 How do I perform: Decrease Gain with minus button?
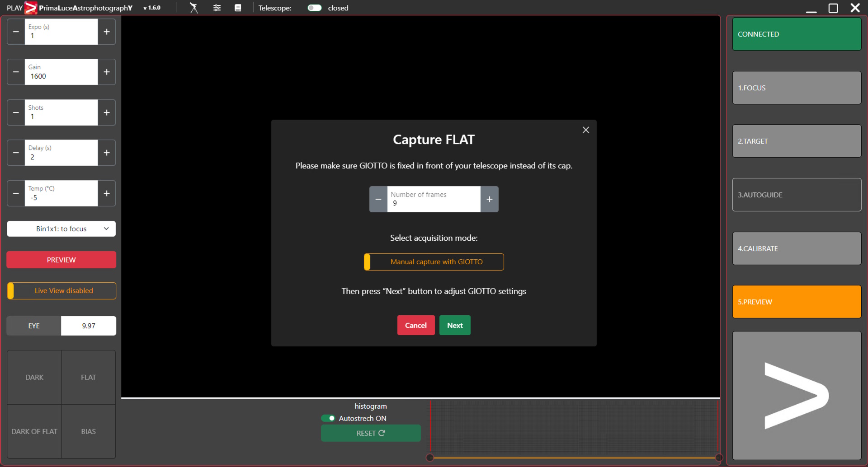coord(16,72)
